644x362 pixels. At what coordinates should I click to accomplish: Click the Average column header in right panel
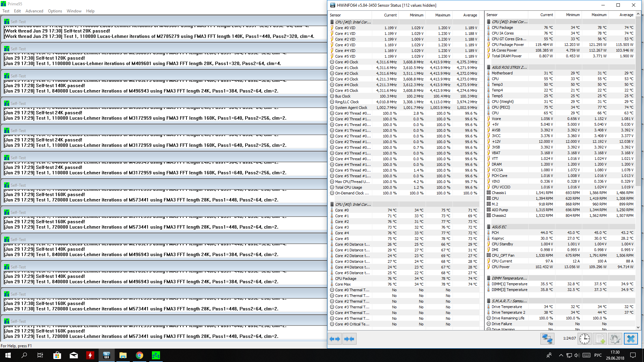click(x=626, y=15)
